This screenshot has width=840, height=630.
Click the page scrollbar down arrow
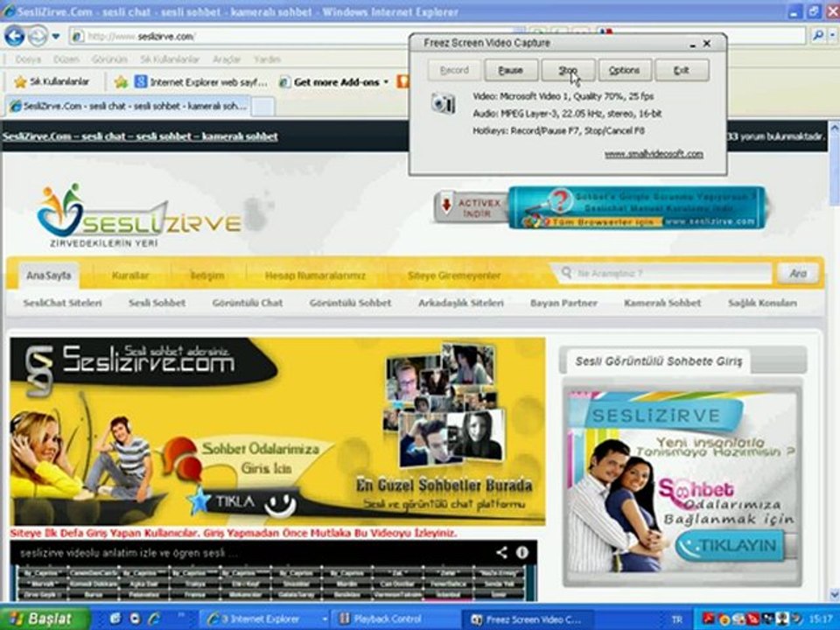tap(834, 594)
